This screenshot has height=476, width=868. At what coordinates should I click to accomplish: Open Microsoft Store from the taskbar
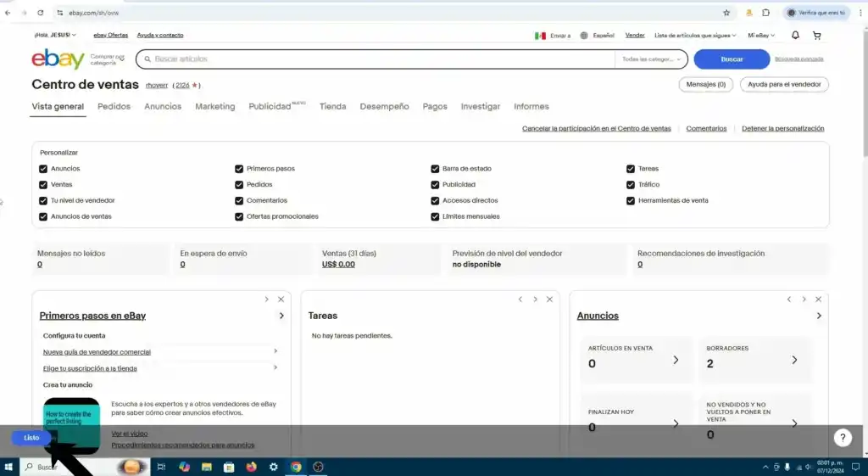point(229,468)
